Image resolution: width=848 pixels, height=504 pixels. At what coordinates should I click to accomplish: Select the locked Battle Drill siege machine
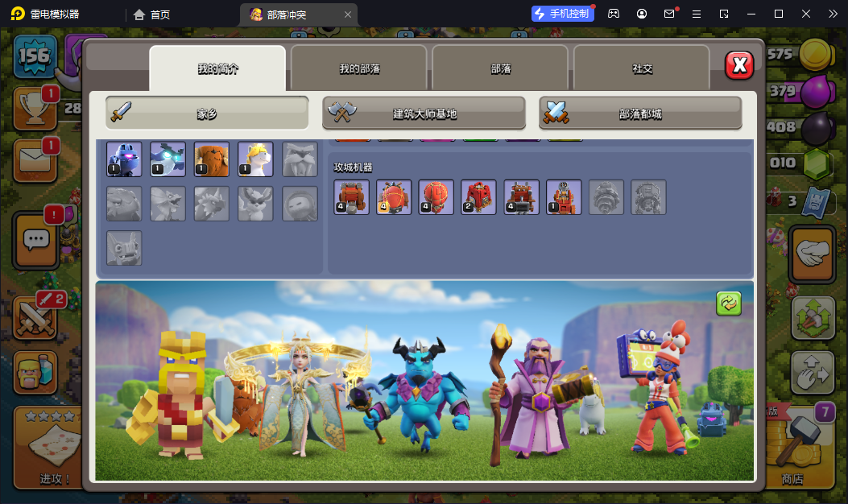pyautogui.click(x=606, y=196)
